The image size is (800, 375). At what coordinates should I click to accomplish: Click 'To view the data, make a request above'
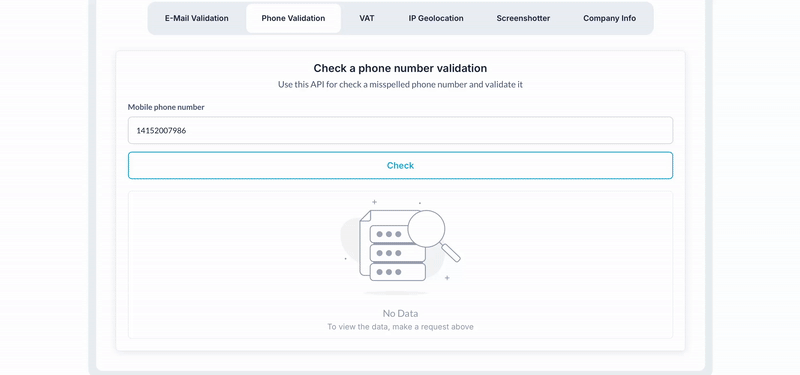click(400, 327)
